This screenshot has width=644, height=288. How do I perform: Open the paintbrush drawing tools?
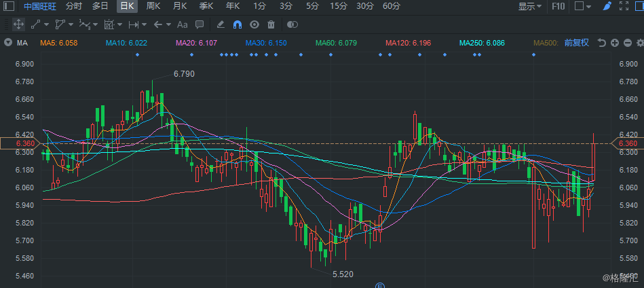pyautogui.click(x=607, y=6)
